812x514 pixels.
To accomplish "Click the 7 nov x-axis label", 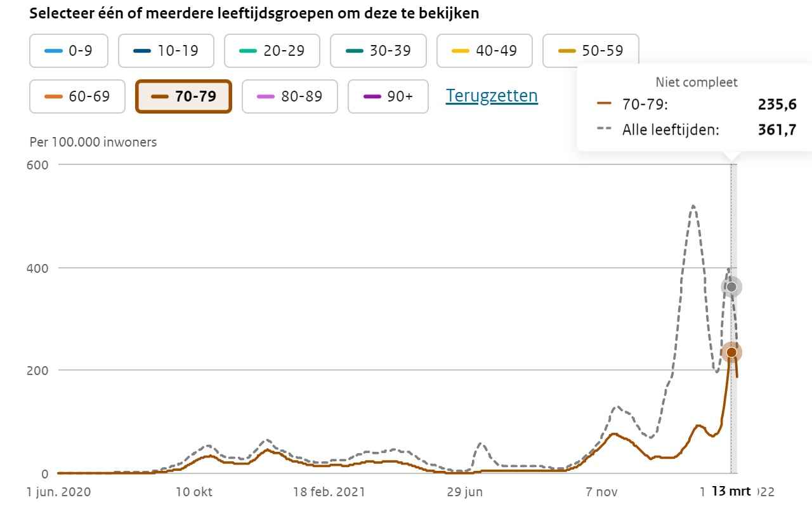I will point(601,492).
